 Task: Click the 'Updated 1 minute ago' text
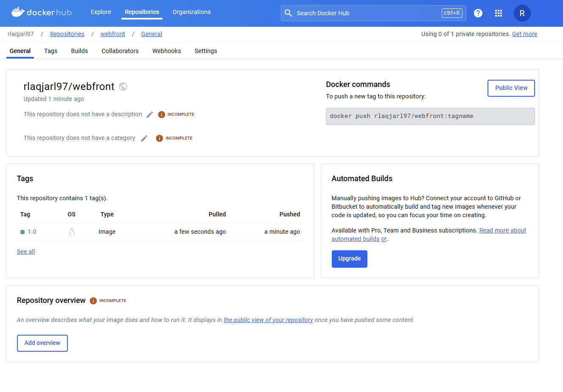click(x=54, y=99)
